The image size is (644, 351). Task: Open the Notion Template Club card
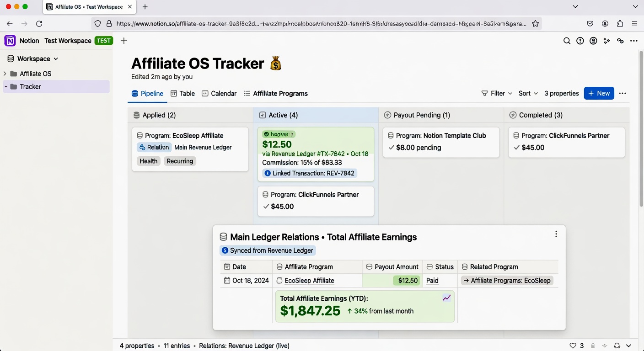(441, 142)
